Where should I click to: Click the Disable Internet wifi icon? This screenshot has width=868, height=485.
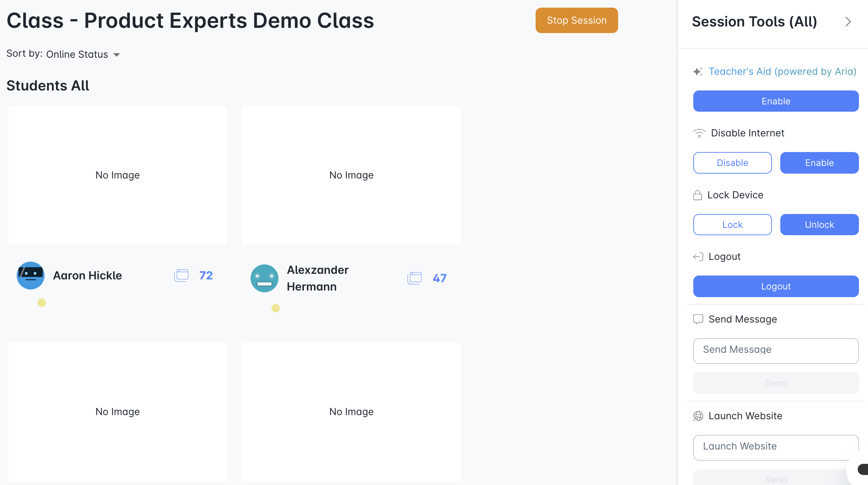point(699,133)
